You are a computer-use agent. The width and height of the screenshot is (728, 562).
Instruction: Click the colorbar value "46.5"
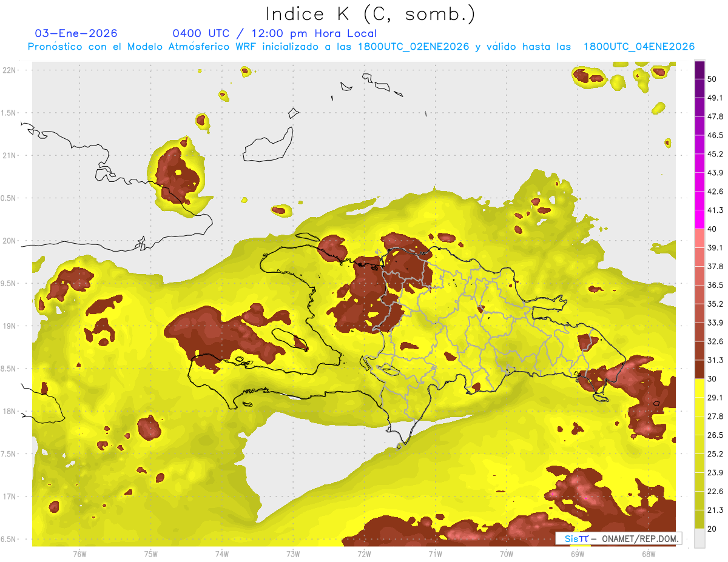point(715,135)
